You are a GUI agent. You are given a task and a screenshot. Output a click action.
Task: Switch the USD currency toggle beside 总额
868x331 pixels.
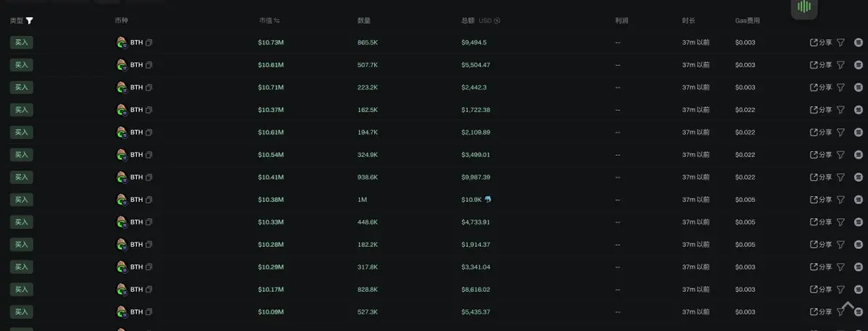pyautogui.click(x=497, y=20)
